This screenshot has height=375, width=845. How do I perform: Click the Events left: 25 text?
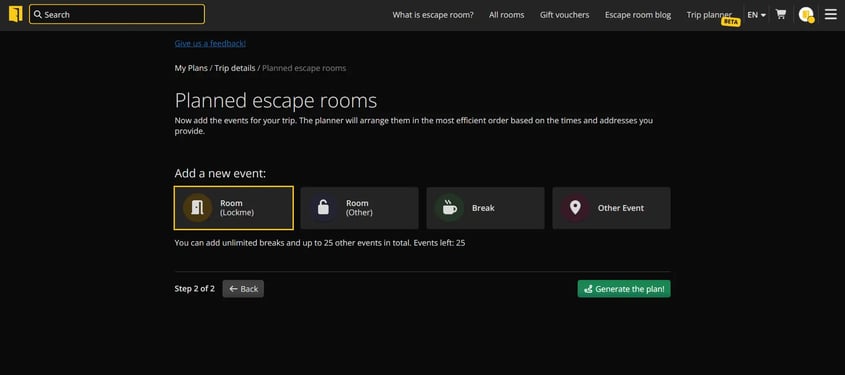click(x=439, y=243)
